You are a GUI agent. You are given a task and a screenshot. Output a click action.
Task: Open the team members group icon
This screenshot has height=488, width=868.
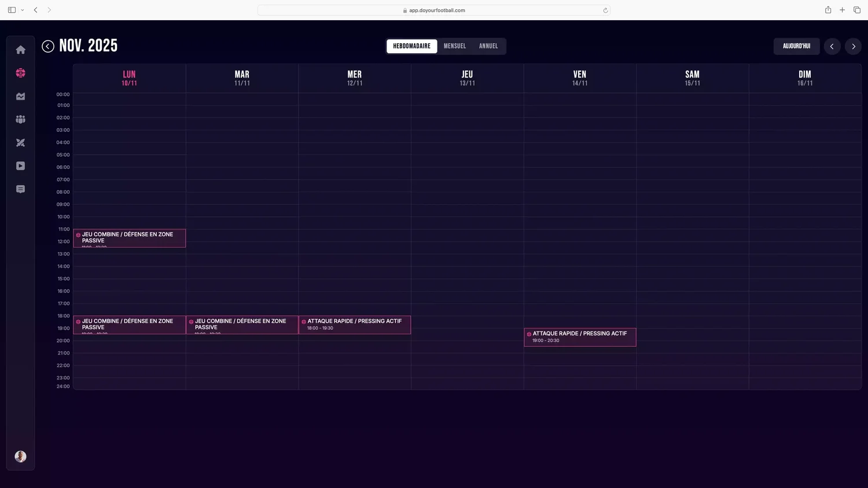pos(21,119)
